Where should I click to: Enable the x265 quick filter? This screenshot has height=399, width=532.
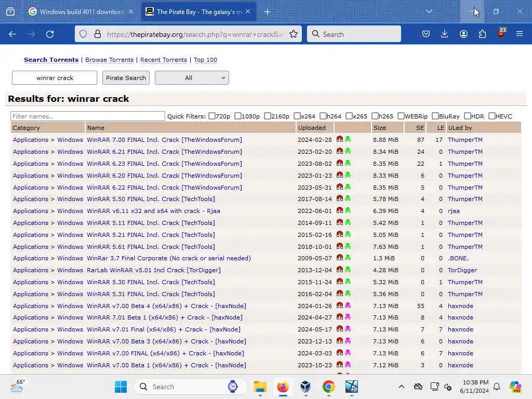coord(349,116)
